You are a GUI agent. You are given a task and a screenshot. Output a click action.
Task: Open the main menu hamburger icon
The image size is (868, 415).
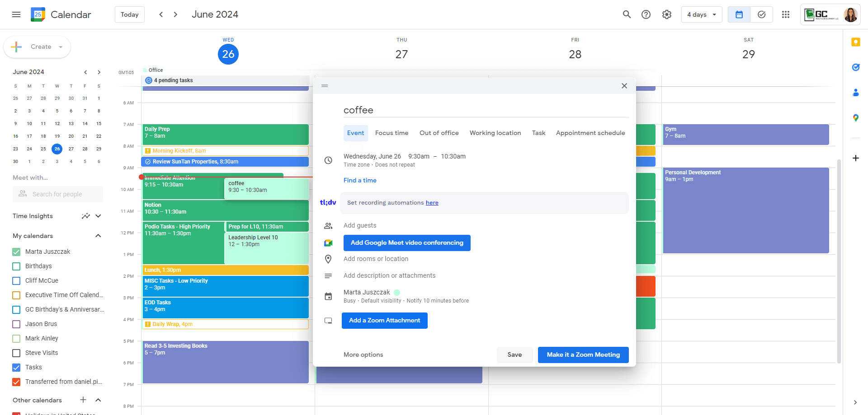(x=16, y=14)
